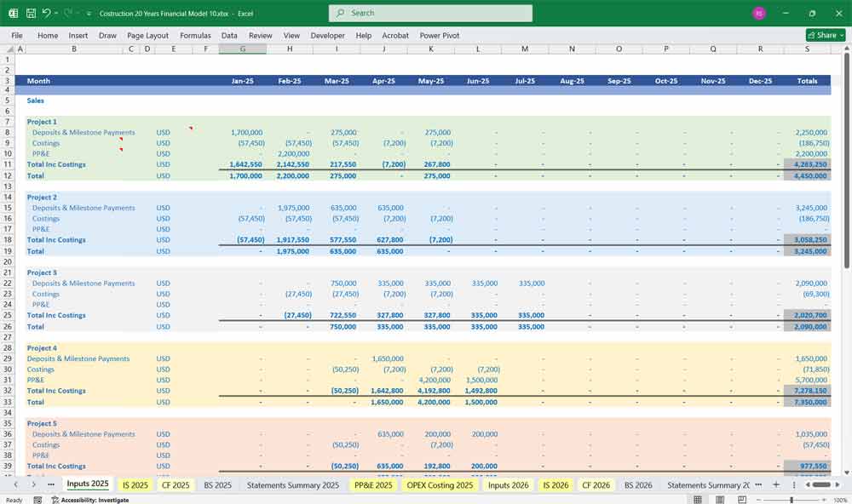Click the Save icon in the title bar
852x504 pixels.
pyautogui.click(x=30, y=13)
